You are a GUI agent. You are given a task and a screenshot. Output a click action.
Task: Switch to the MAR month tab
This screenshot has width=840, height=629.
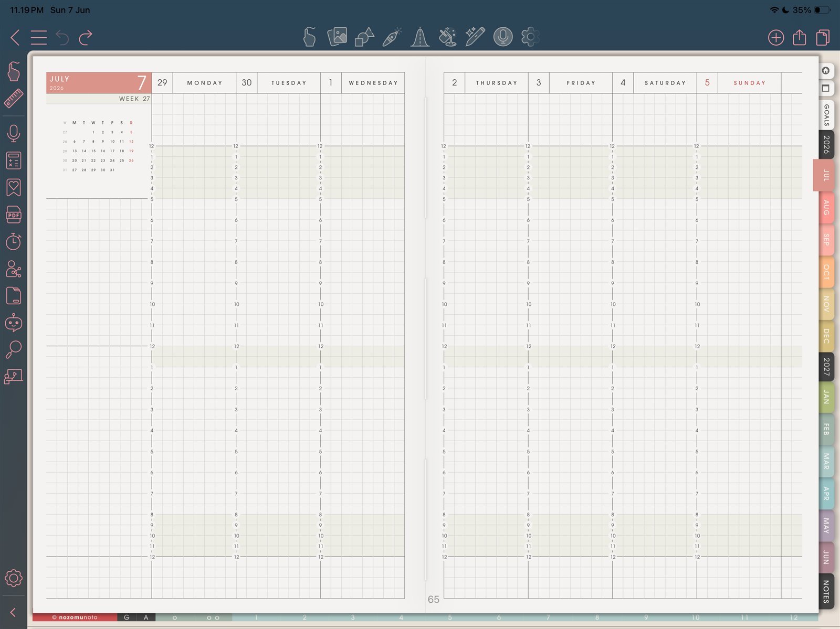point(826,461)
